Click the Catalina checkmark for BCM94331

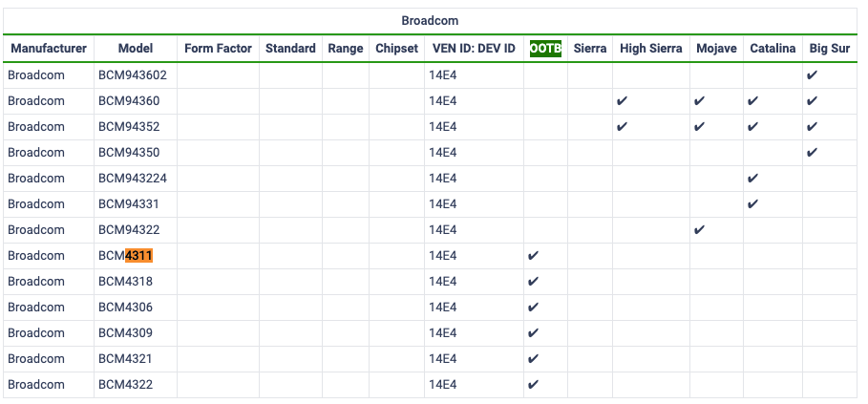[752, 204]
